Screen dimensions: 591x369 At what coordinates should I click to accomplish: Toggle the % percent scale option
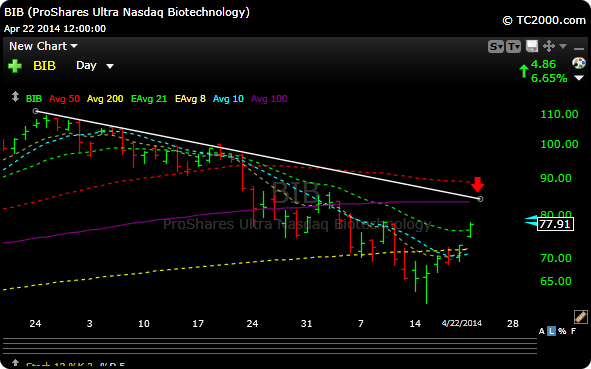562,331
